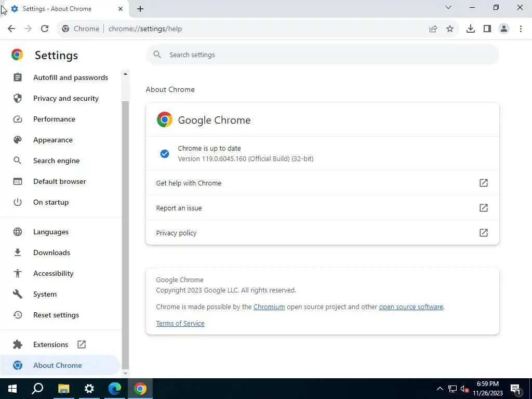Click the System wrench icon

[x=18, y=294]
